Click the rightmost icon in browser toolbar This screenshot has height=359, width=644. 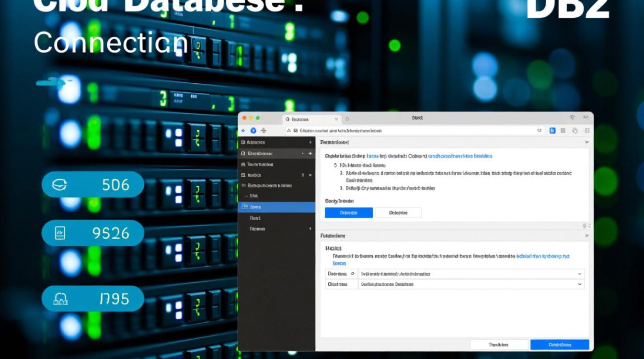click(x=587, y=131)
